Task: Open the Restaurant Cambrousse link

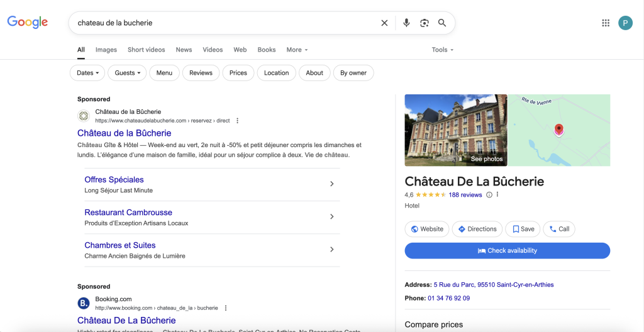Action: 128,213
